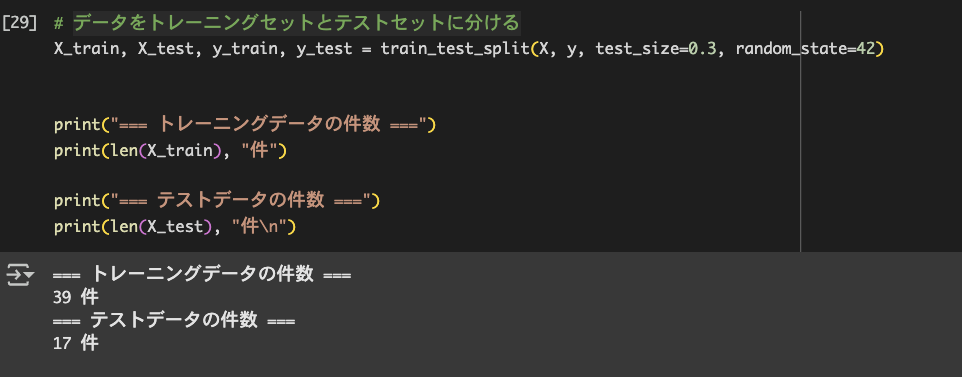The image size is (962, 377).
Task: Click the output line showing 17 件
Action: (75, 343)
